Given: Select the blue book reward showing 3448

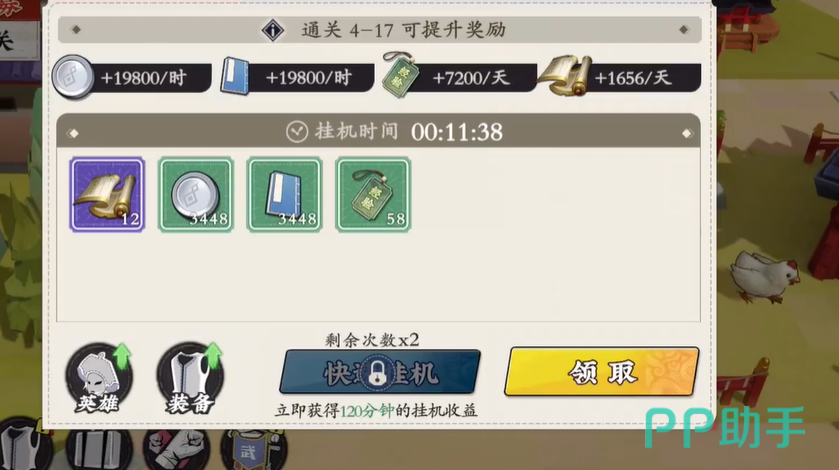Looking at the screenshot, I should pos(285,194).
